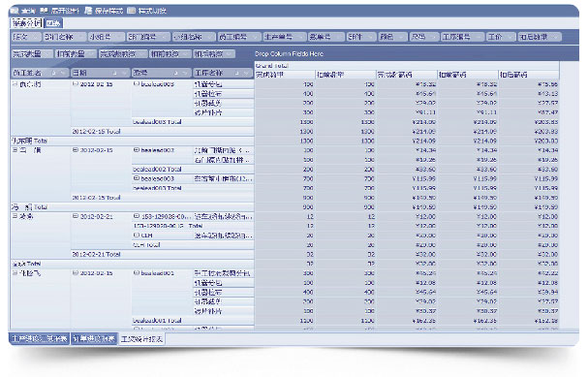This screenshot has height=377, width=588.
Task: Collapse the bealead003 group under first employee
Action: click(x=137, y=84)
